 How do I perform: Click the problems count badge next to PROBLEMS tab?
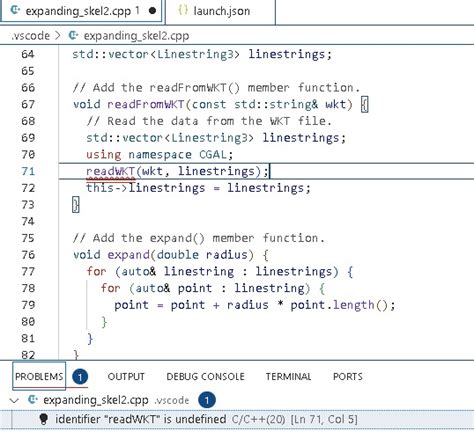(80, 377)
